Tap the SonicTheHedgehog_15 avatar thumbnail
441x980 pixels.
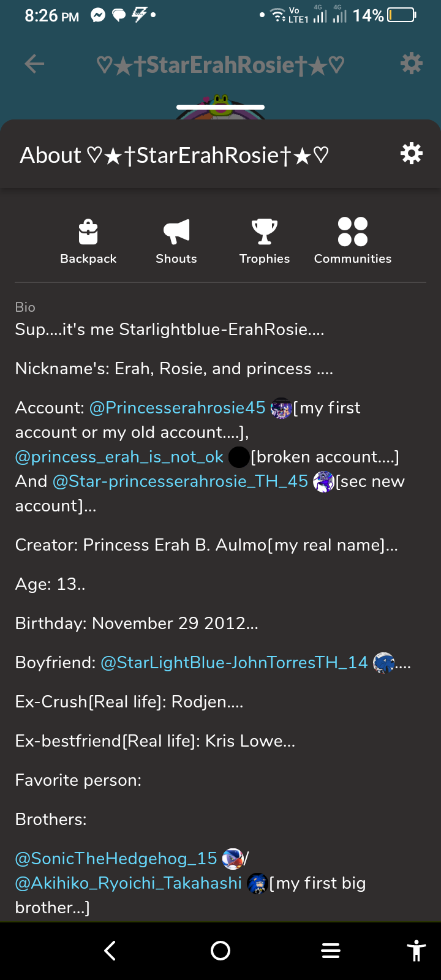pyautogui.click(x=232, y=859)
